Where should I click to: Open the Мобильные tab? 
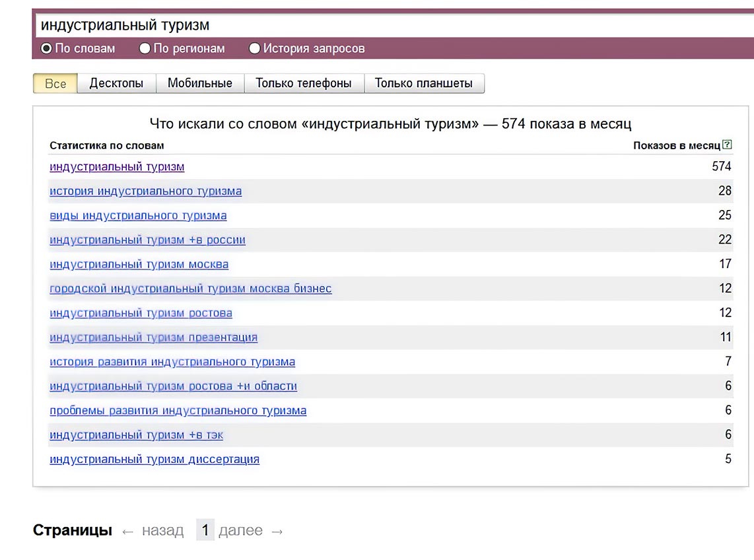point(200,84)
